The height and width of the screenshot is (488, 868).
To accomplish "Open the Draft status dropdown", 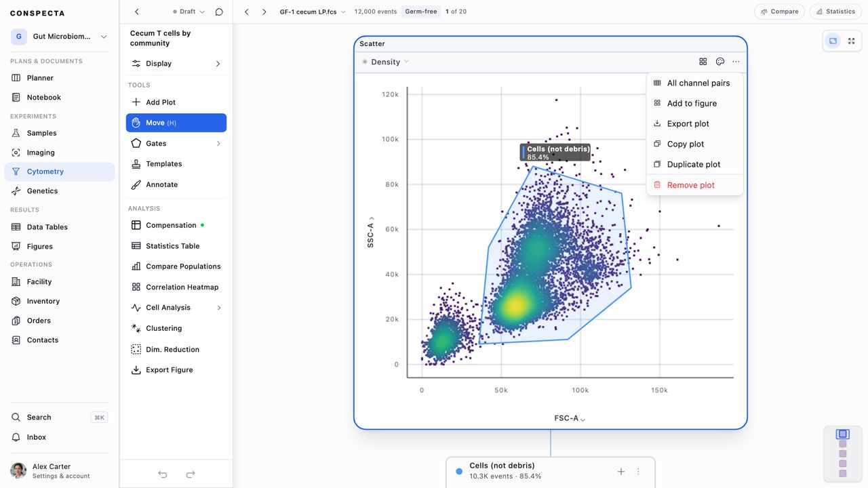I will (189, 12).
